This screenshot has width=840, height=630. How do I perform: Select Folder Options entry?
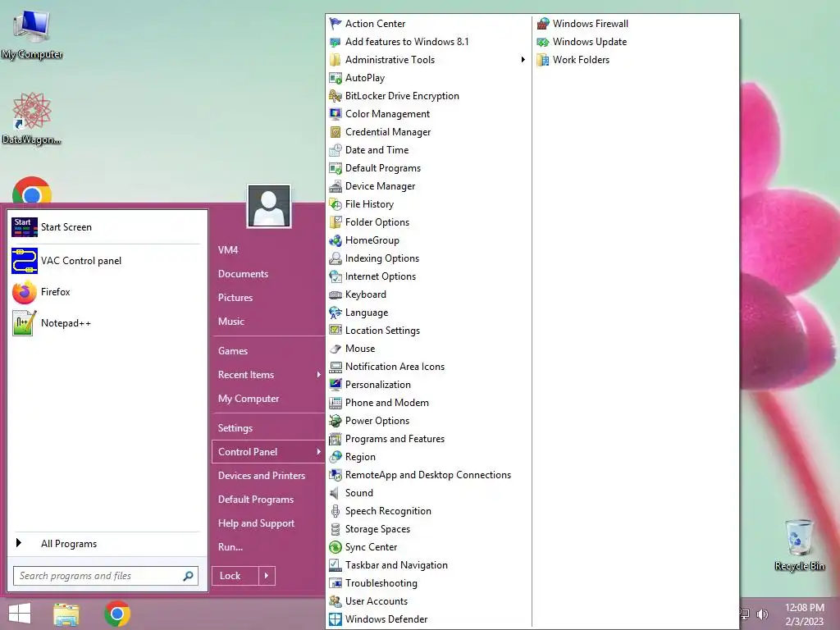coord(377,222)
